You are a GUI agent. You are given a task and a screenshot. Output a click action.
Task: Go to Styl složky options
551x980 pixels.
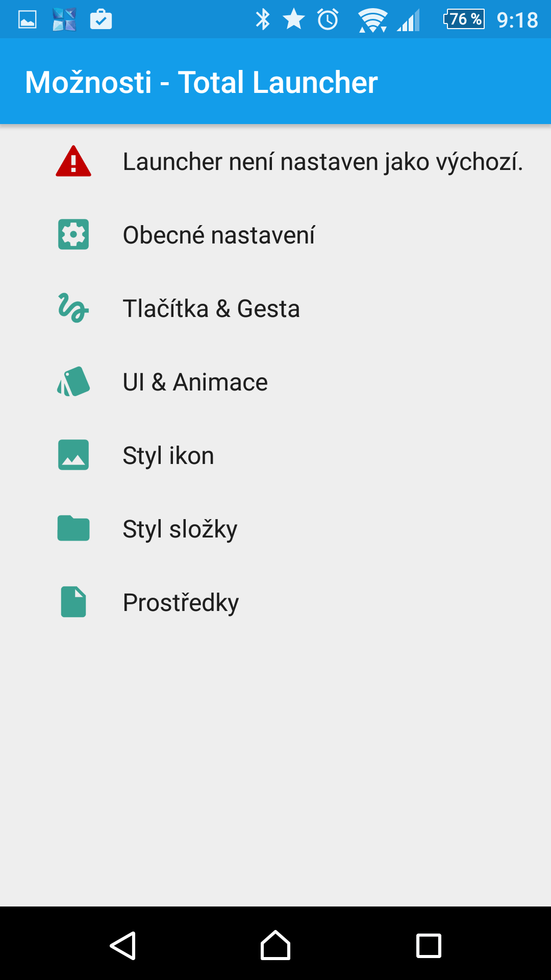point(180,529)
